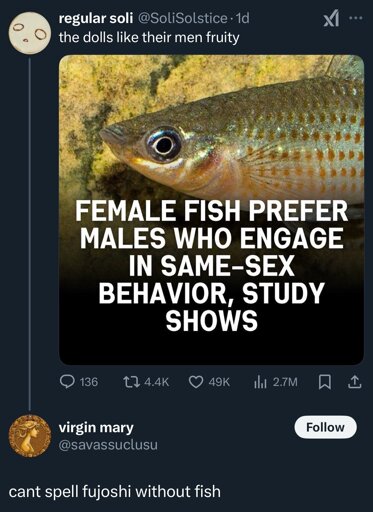Screen dimensions: 373x512
Task: Click the @SoliSolstice handle
Action: 182,19
